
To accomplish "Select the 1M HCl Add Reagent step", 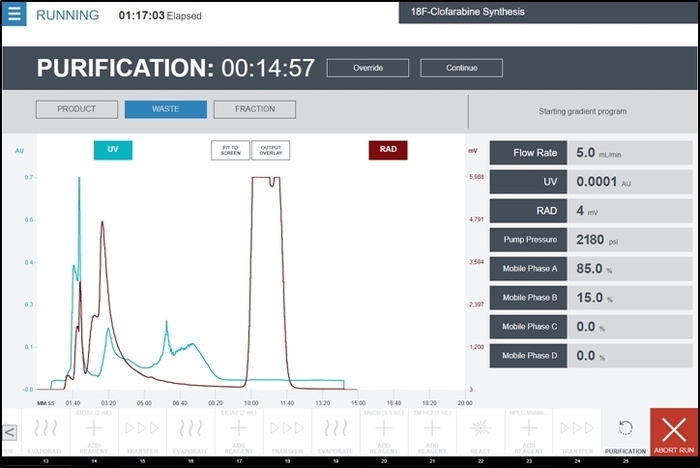I will click(432, 431).
